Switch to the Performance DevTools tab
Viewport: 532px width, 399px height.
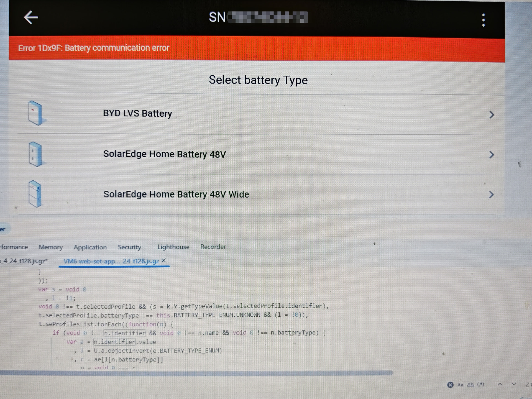(14, 247)
